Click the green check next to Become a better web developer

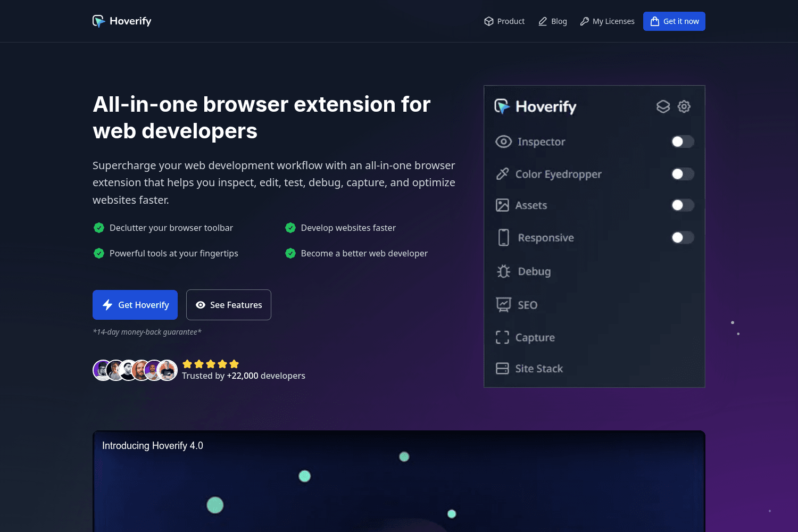290,253
